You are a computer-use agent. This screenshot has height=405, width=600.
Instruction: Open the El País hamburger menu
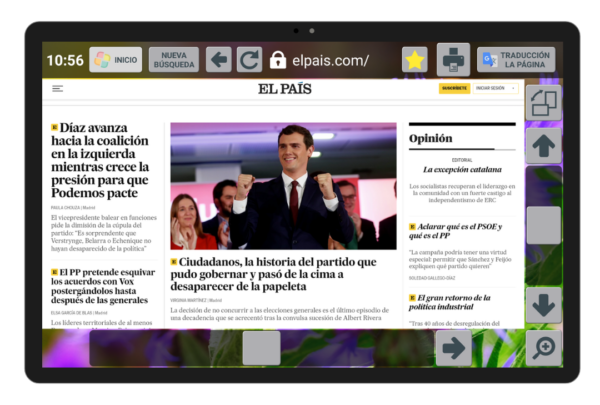pyautogui.click(x=57, y=89)
